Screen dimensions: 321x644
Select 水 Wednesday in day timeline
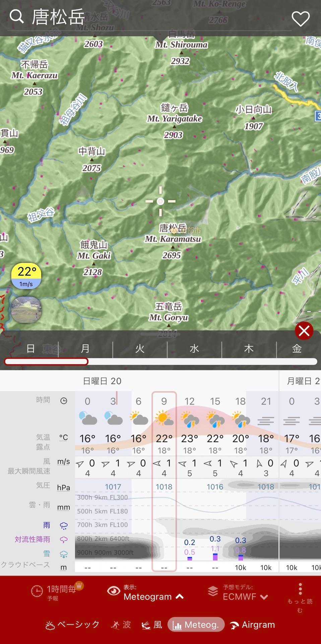pos(194,349)
